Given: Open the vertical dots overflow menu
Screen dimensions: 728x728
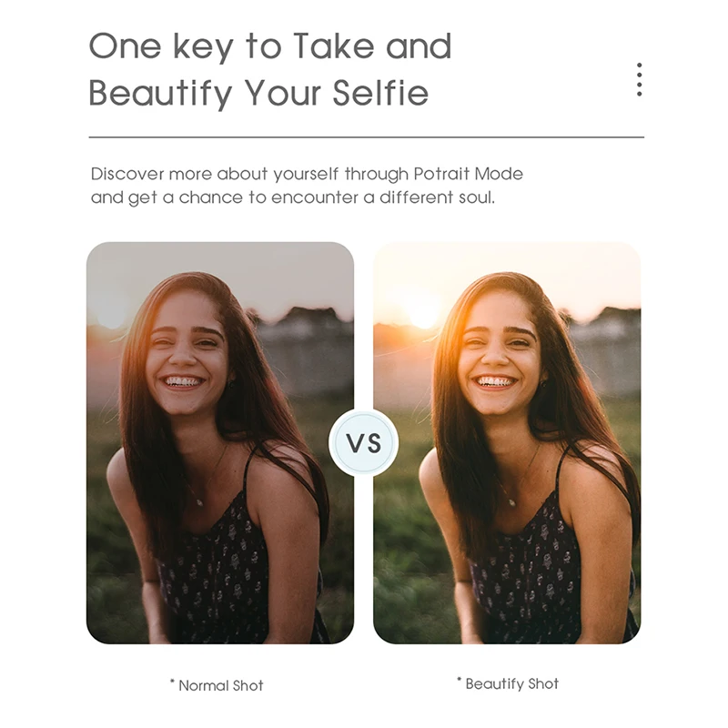Looking at the screenshot, I should click(640, 79).
